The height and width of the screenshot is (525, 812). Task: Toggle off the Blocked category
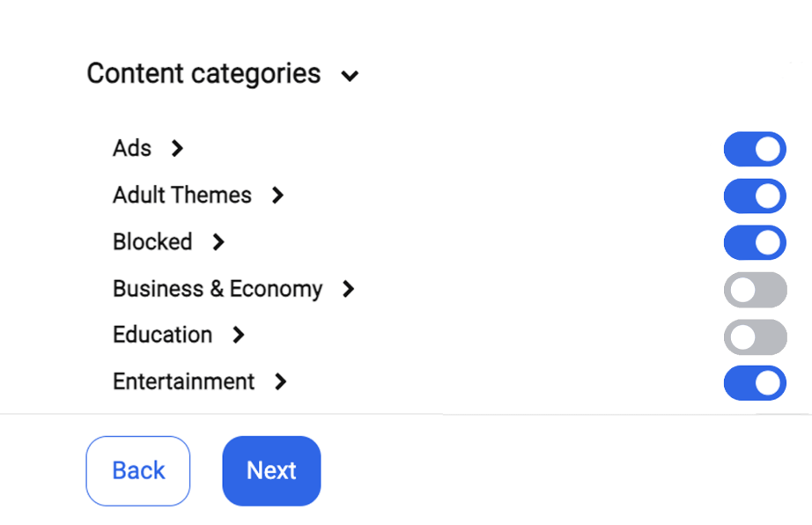point(755,241)
